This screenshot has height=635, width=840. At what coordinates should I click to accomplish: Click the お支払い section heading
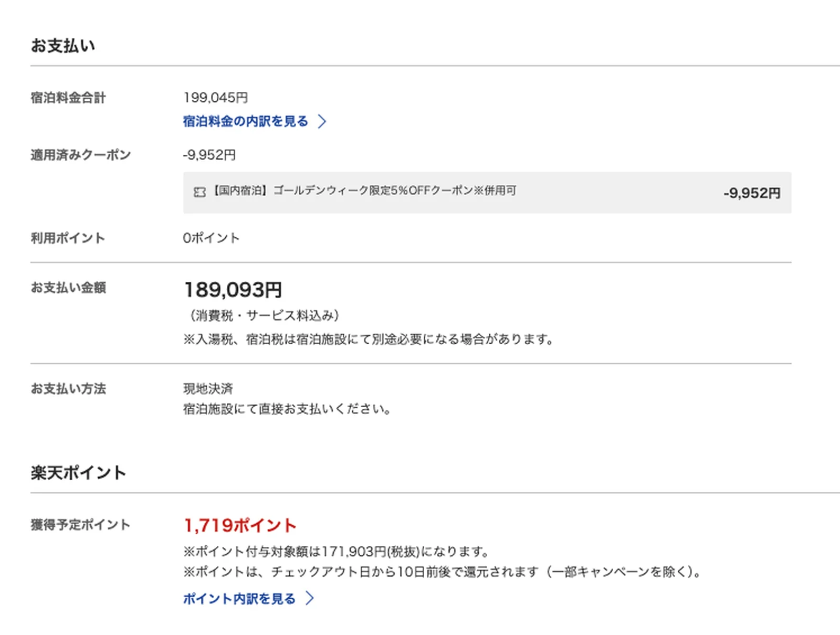62,46
